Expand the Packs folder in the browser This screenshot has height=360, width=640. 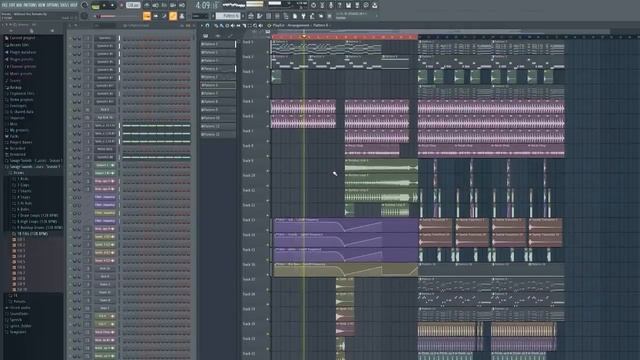tap(14, 136)
